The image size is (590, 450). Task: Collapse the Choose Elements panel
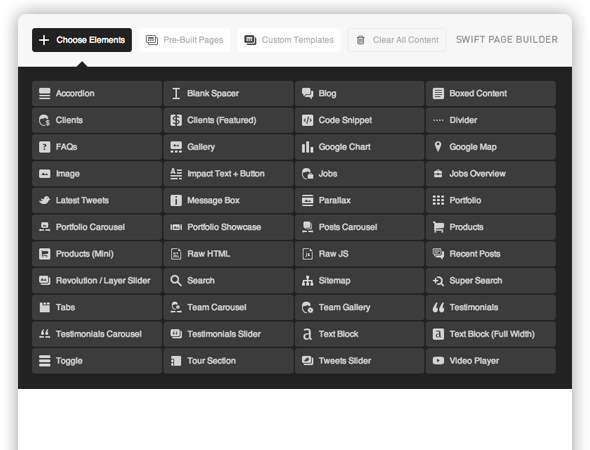tap(82, 40)
